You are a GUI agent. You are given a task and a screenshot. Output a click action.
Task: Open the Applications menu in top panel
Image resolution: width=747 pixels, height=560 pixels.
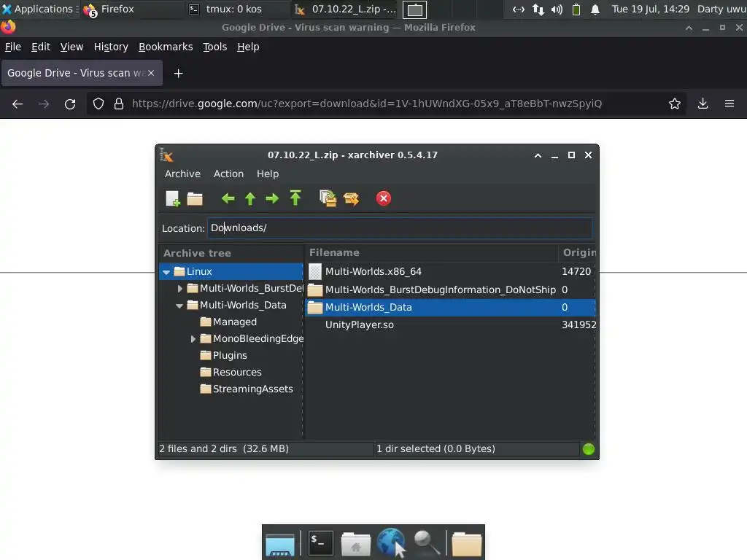click(38, 9)
